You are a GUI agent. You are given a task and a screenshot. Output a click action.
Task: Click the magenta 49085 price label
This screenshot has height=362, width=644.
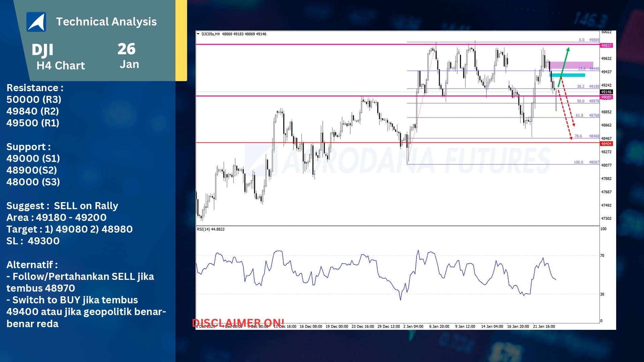point(606,97)
